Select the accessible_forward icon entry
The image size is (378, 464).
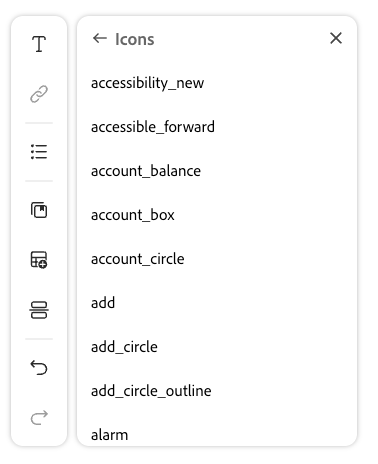coord(217,127)
